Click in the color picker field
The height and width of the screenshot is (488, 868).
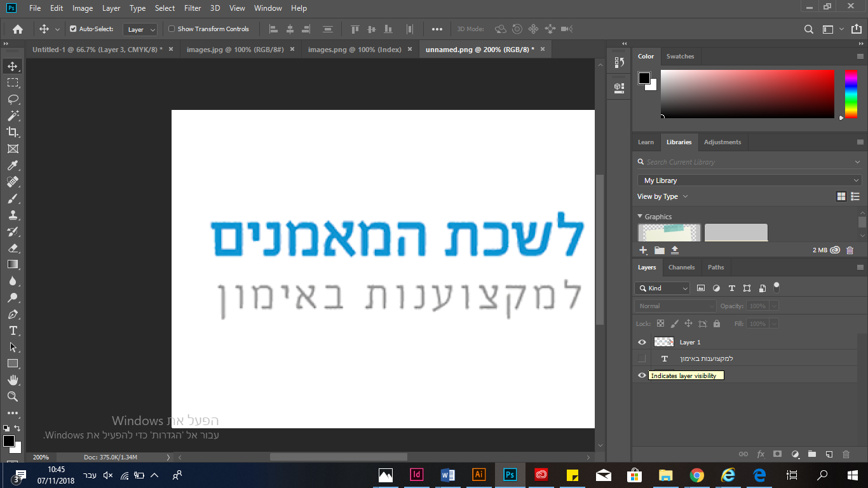[747, 94]
